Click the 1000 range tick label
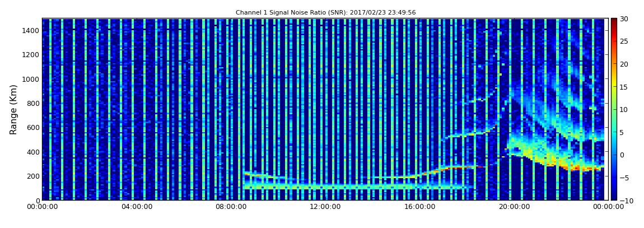Viewport: 644px width, 228px height. click(31, 79)
